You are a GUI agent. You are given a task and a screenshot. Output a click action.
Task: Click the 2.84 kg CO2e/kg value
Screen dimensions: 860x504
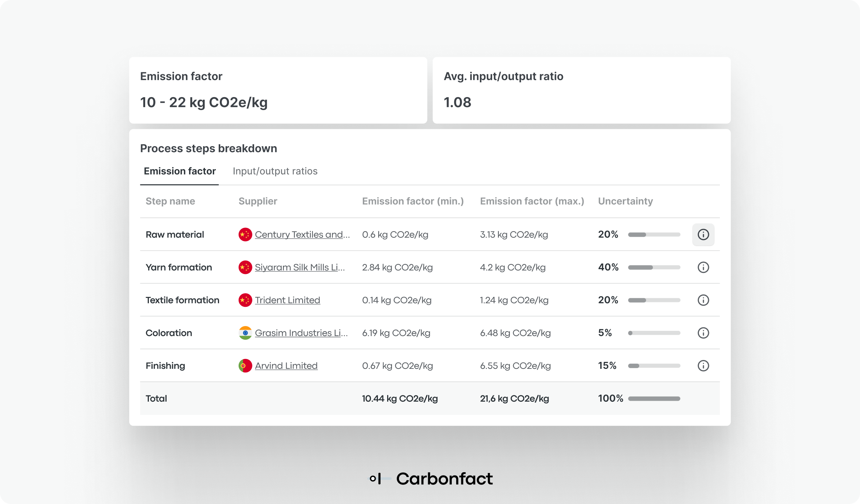pos(397,267)
